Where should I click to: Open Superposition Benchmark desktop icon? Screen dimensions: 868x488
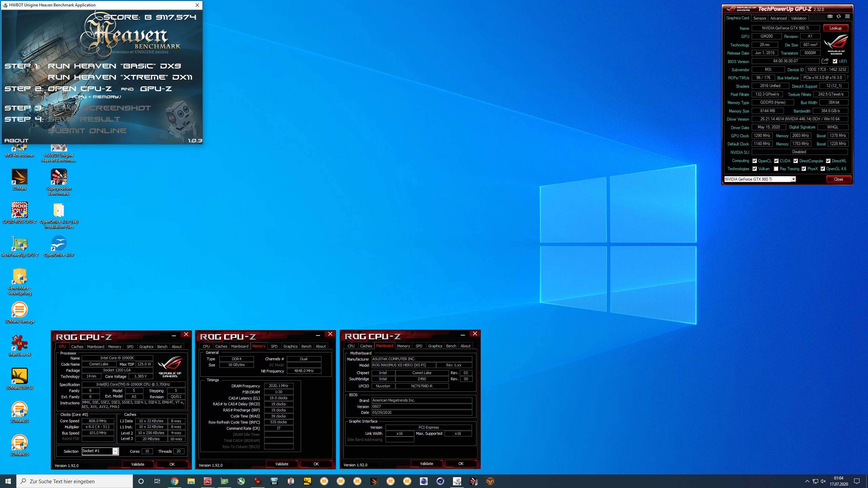[x=59, y=182]
